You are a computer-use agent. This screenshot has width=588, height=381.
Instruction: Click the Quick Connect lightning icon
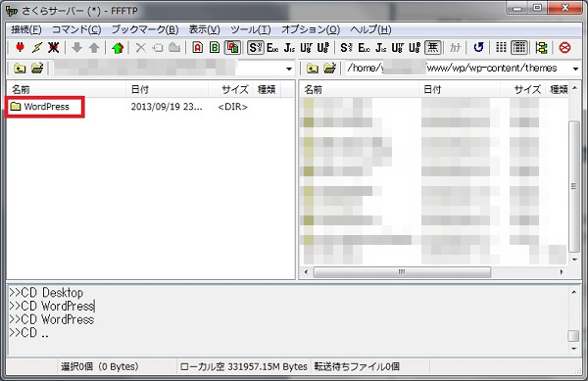[37, 48]
